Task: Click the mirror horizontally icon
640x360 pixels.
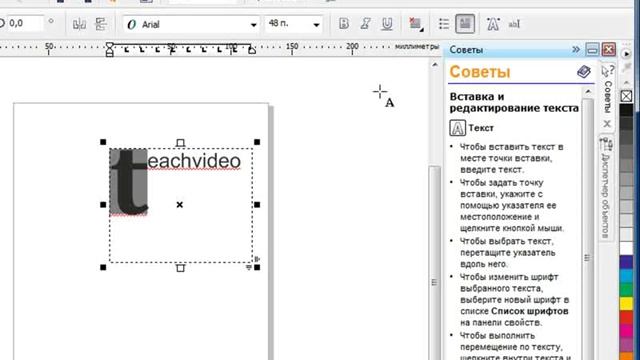Action: click(79, 24)
